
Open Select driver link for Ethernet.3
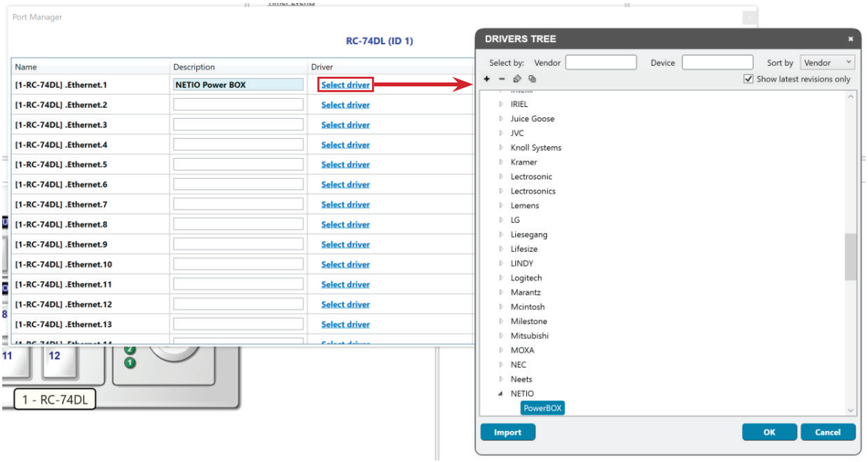coord(345,125)
